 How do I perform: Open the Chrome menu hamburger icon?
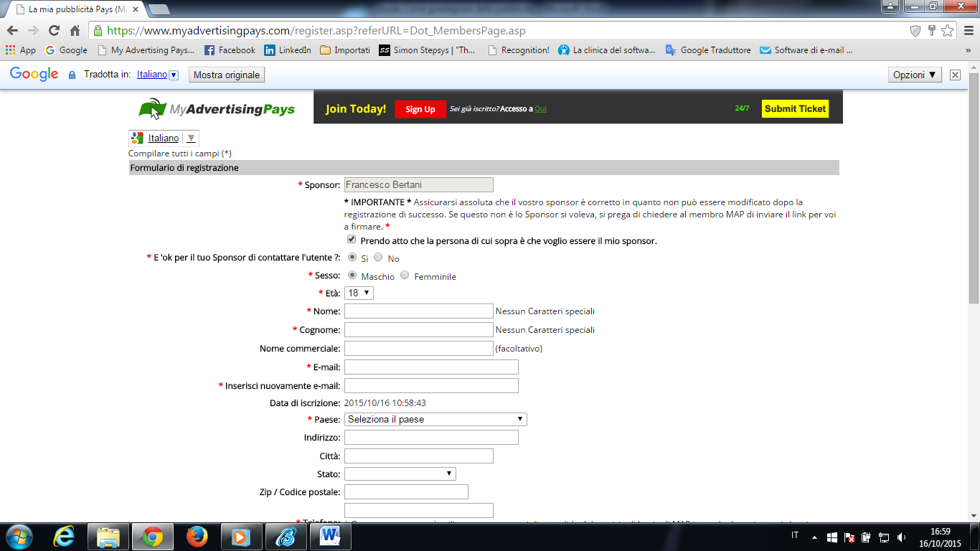click(967, 31)
